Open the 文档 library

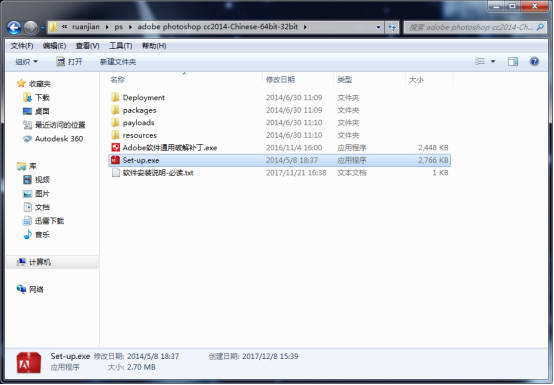(x=36, y=207)
